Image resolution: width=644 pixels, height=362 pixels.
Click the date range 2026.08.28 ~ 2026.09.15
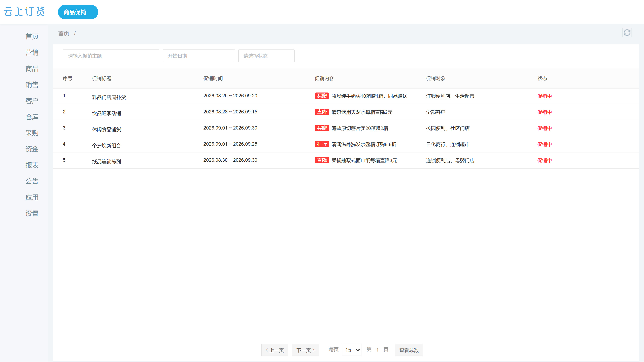[x=230, y=112]
